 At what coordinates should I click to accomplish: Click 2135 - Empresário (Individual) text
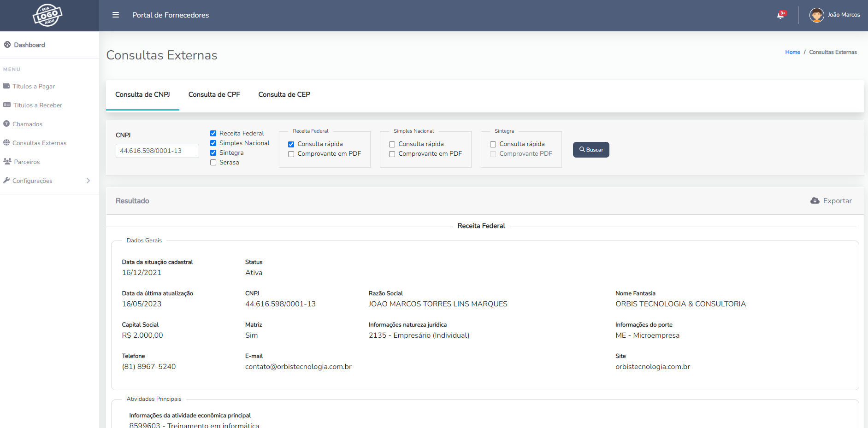coord(419,335)
